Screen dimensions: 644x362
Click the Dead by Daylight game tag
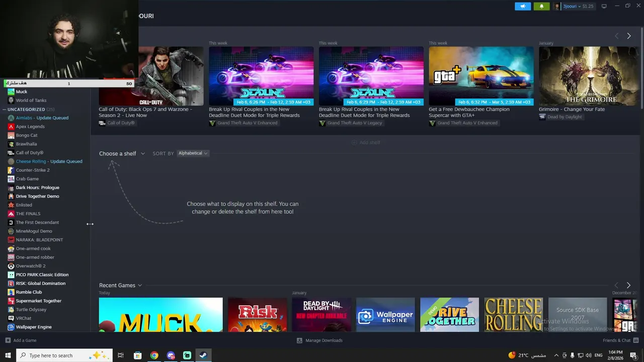coord(560,117)
